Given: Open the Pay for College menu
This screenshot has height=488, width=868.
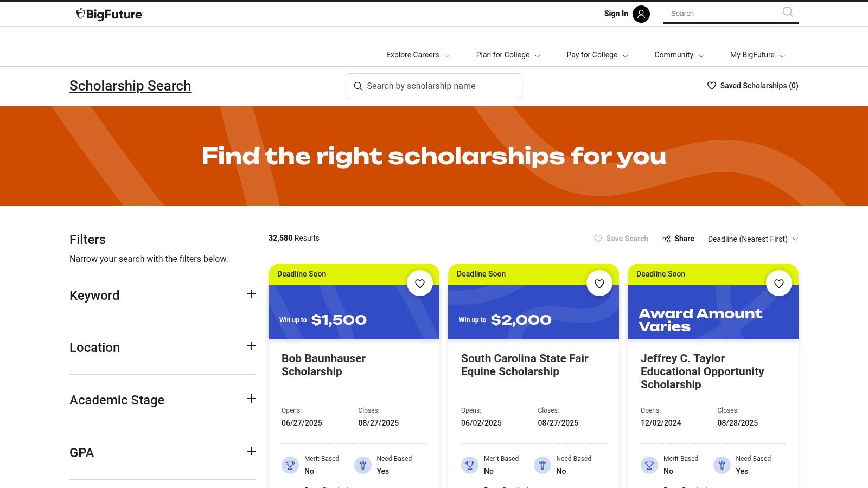Looking at the screenshot, I should coord(592,55).
